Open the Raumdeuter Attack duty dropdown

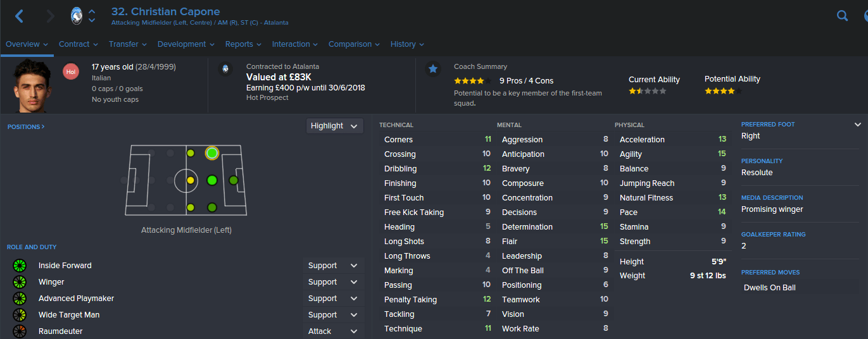(334, 331)
